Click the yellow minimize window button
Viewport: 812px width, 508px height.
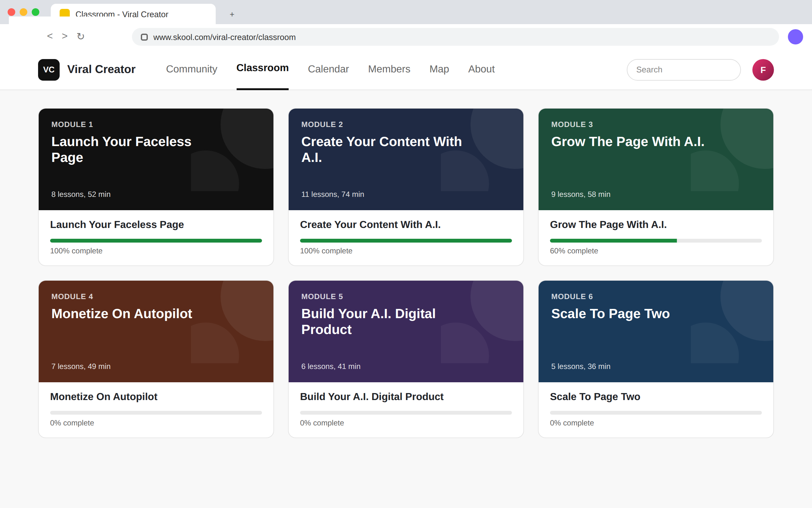click(x=23, y=12)
